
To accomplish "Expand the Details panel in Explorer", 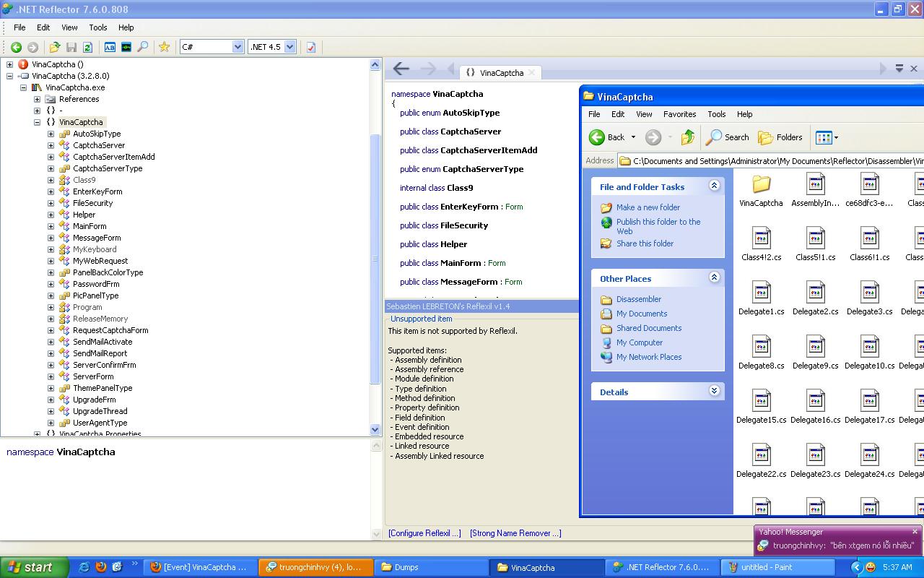I will 714,391.
